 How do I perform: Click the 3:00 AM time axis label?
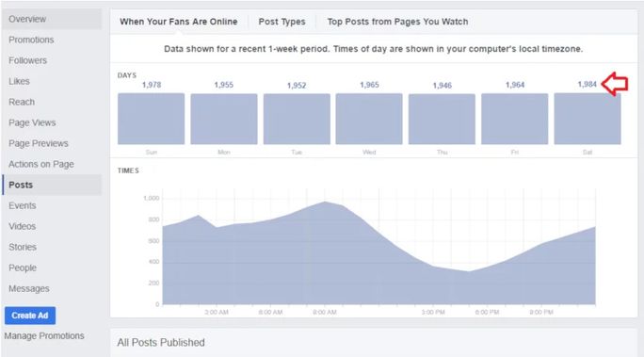coord(217,312)
